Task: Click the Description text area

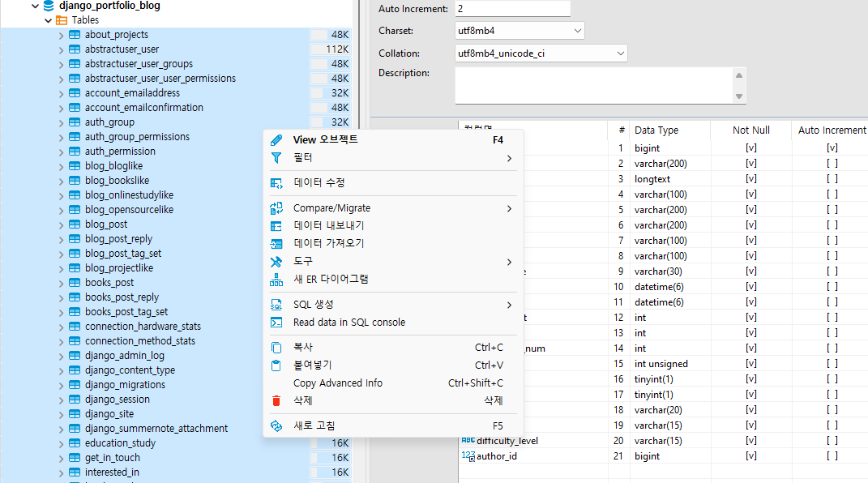Action: point(594,85)
